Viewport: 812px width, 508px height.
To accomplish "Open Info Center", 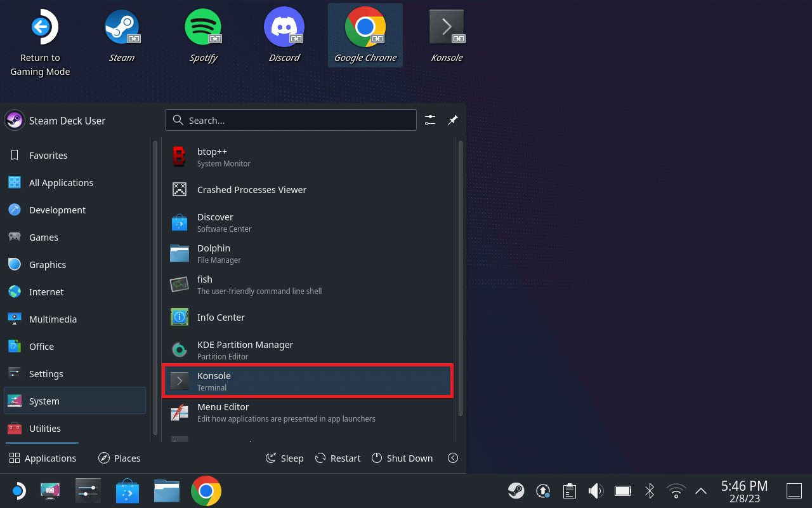I will (308, 317).
